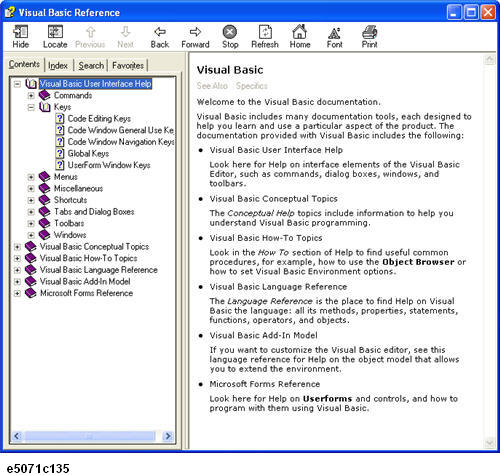Expand the Menus book
500x475 pixels.
pos(31,177)
